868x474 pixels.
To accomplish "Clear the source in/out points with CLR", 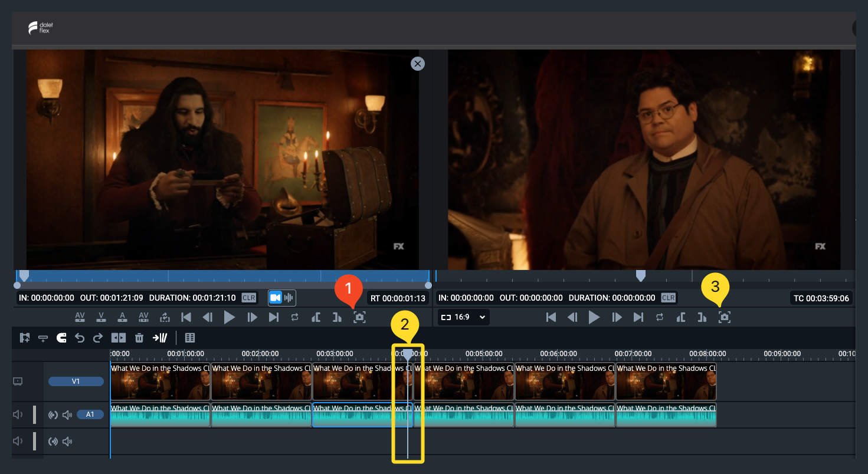I will (x=248, y=298).
